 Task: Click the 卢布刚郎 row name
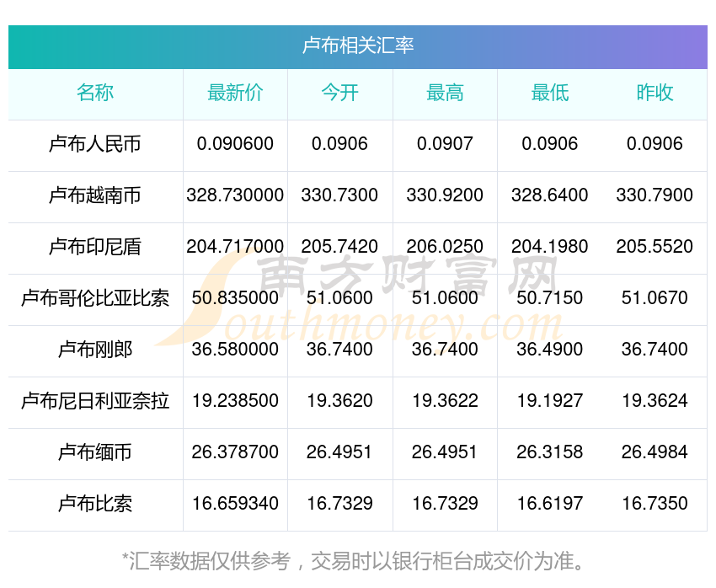[x=95, y=350]
